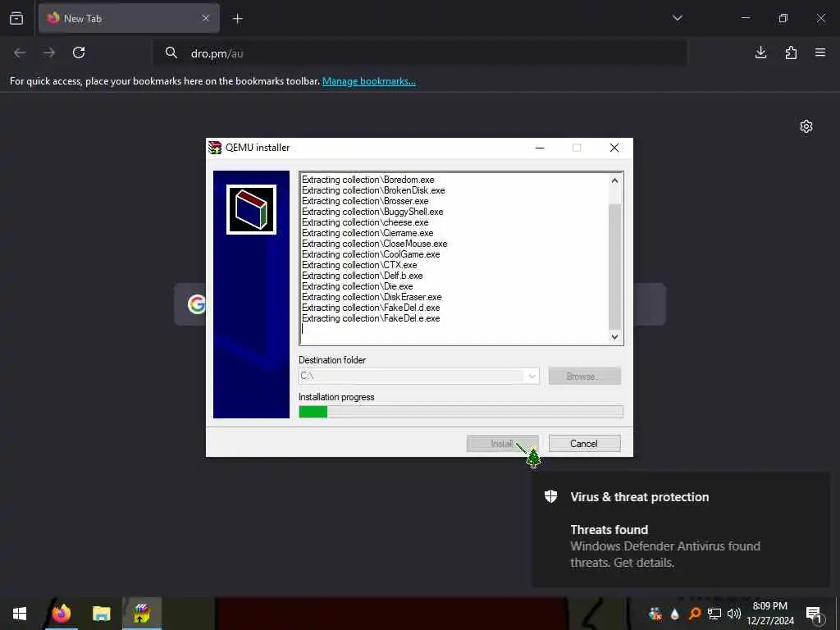The height and width of the screenshot is (630, 840).
Task: Click the Install button
Action: [502, 444]
